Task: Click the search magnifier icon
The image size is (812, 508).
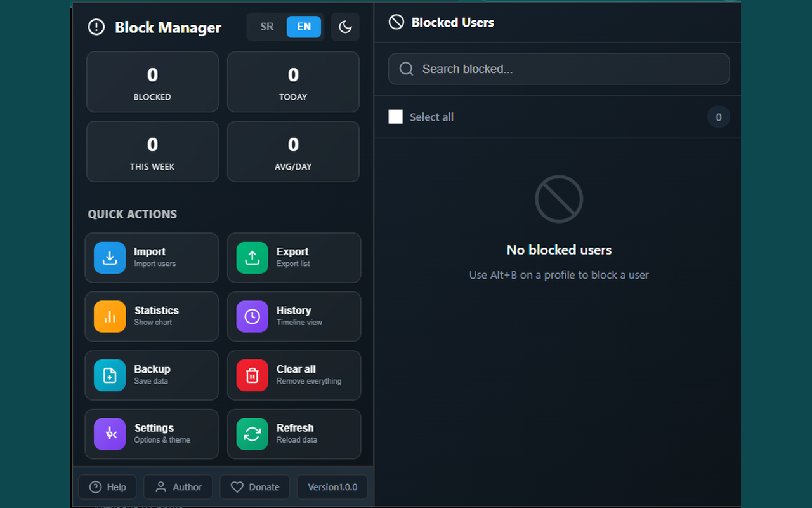Action: click(x=406, y=69)
